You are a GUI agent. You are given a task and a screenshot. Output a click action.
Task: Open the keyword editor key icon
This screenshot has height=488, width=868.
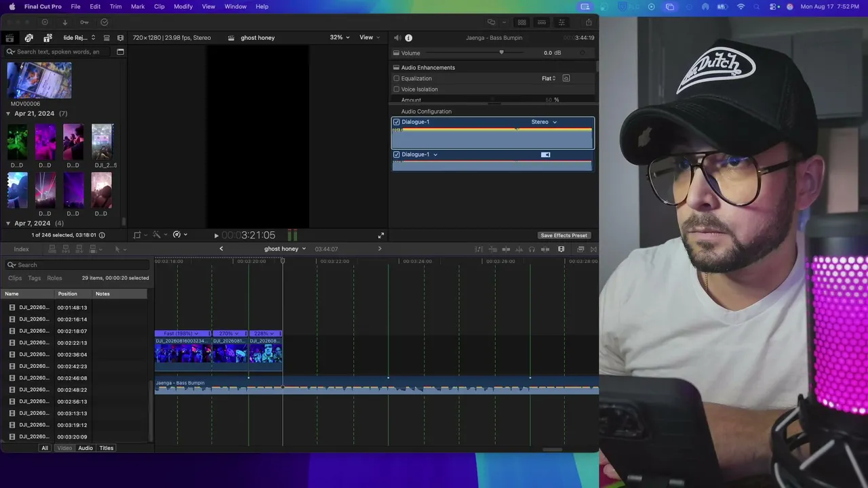pos(84,22)
